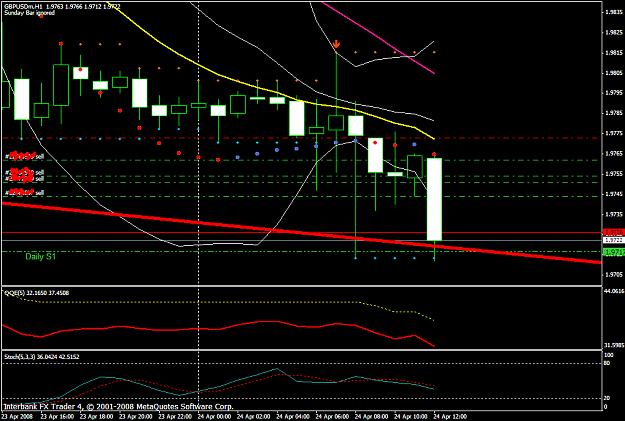This screenshot has height=421, width=625.
Task: Click the 1.9815 price scale value
Action: 614,53
